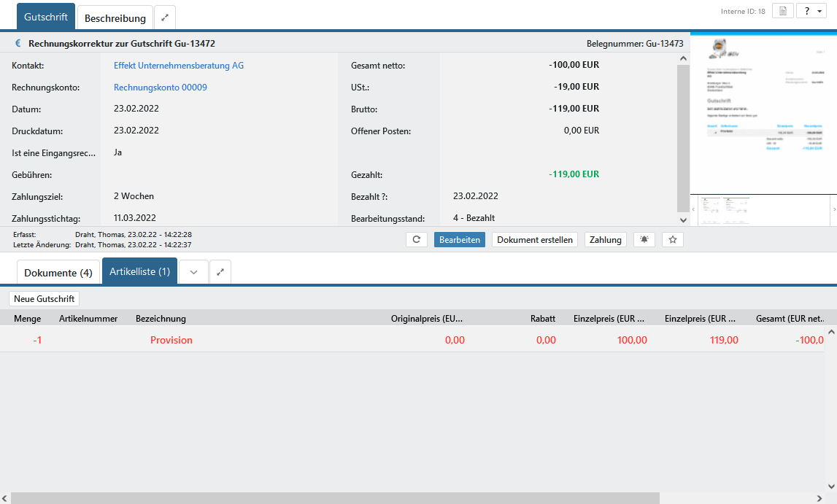Switch to the Beschreibung tab
This screenshot has width=837, height=504.
pyautogui.click(x=115, y=18)
